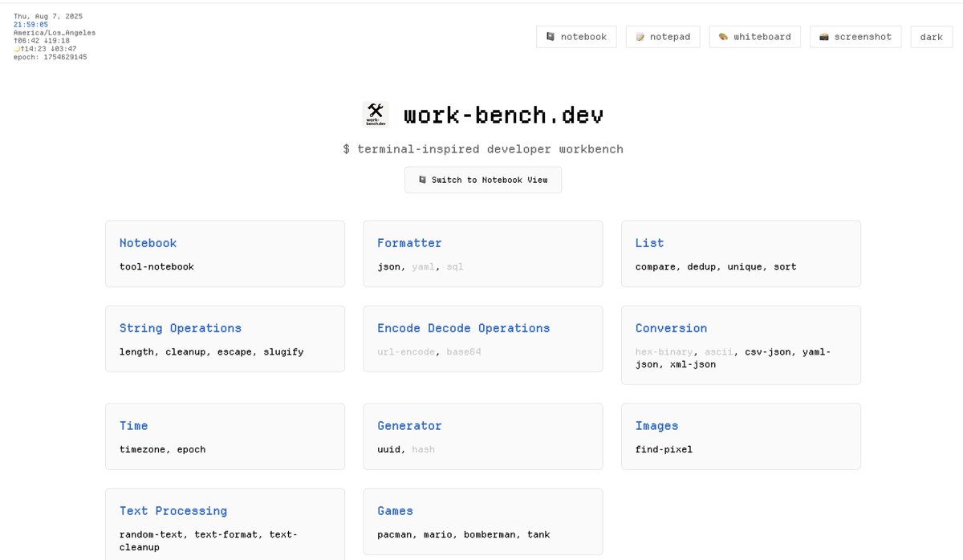Select the csv-json conversion
The height and width of the screenshot is (560, 963).
[x=767, y=351]
